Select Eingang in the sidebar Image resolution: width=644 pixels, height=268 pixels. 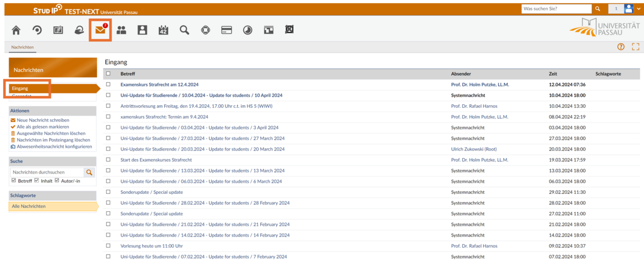20,88
